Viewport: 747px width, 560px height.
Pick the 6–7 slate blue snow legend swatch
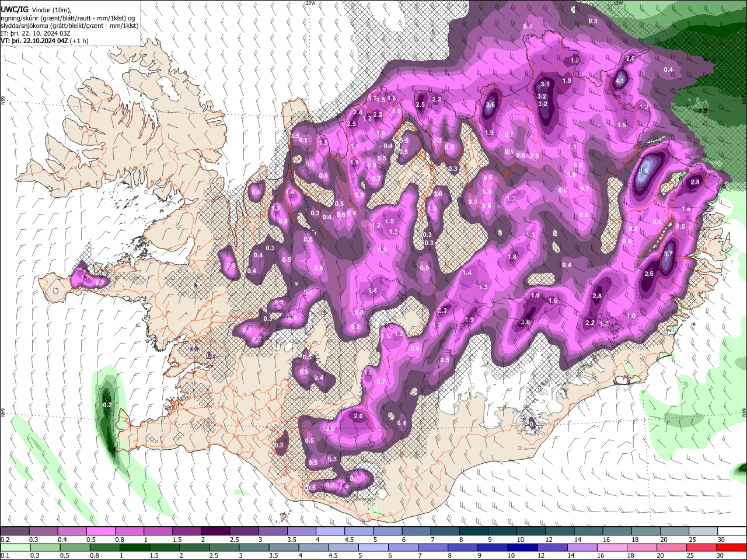[416, 531]
